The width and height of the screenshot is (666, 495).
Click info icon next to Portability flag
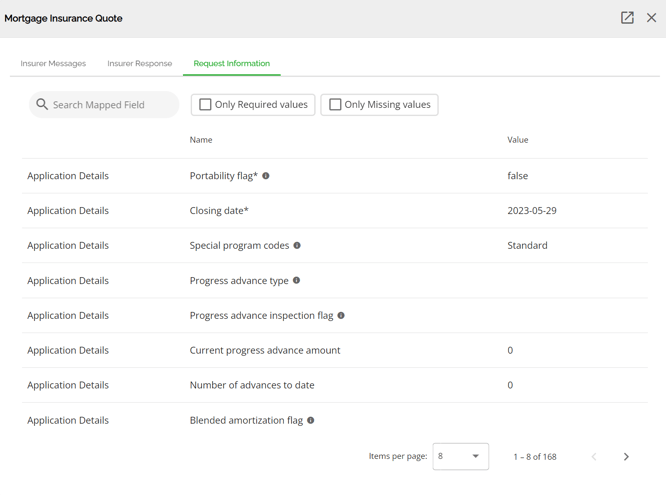265,175
